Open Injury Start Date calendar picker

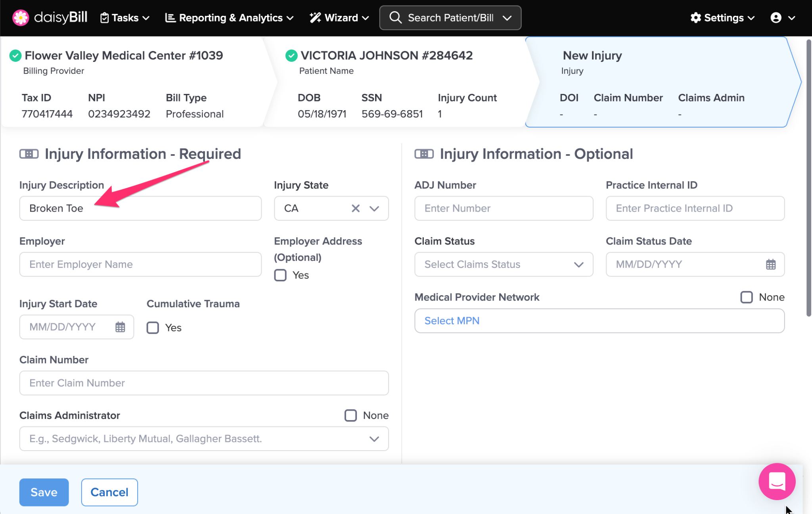(120, 327)
